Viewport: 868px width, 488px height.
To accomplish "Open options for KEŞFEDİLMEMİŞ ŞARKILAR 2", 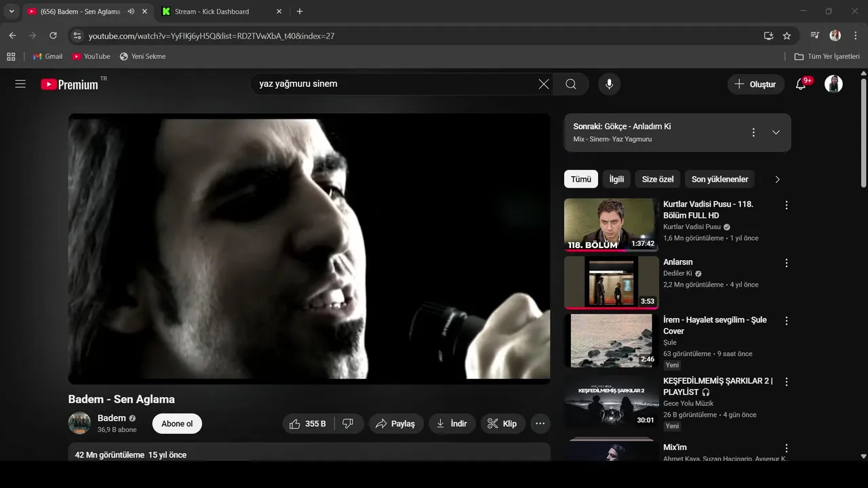I will click(x=787, y=382).
